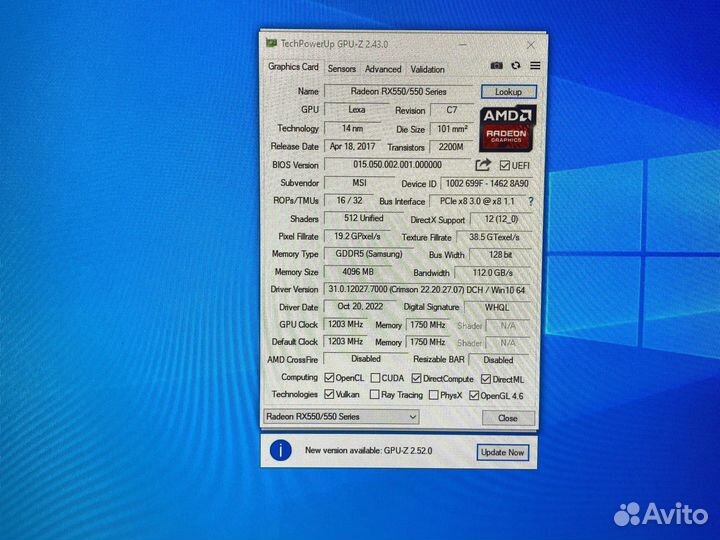
Task: Click the AMD Radeon Graphics logo
Action: click(507, 129)
